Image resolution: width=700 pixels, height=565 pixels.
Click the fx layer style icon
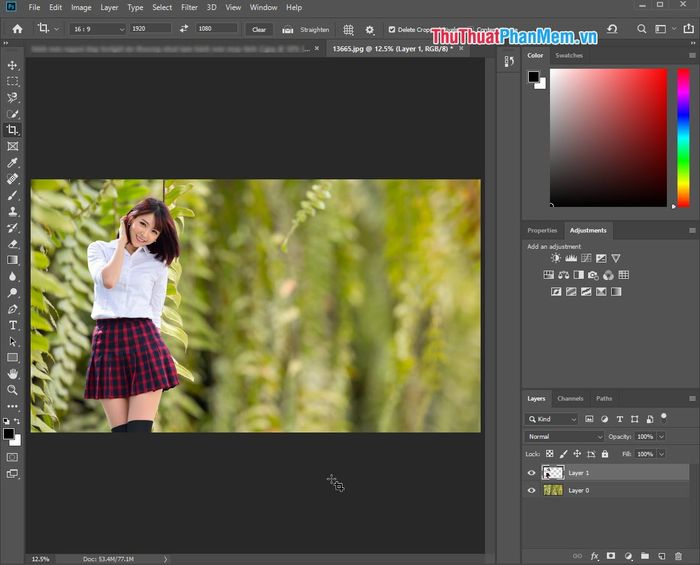[594, 555]
